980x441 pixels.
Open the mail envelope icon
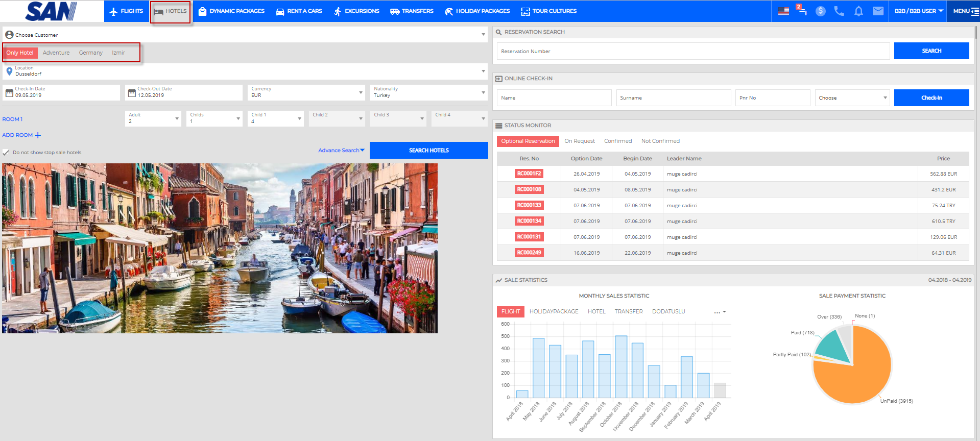878,11
